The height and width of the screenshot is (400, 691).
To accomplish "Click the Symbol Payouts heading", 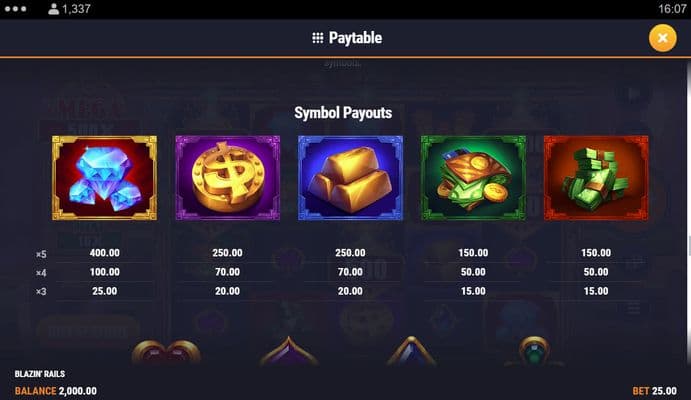I will tap(343, 113).
